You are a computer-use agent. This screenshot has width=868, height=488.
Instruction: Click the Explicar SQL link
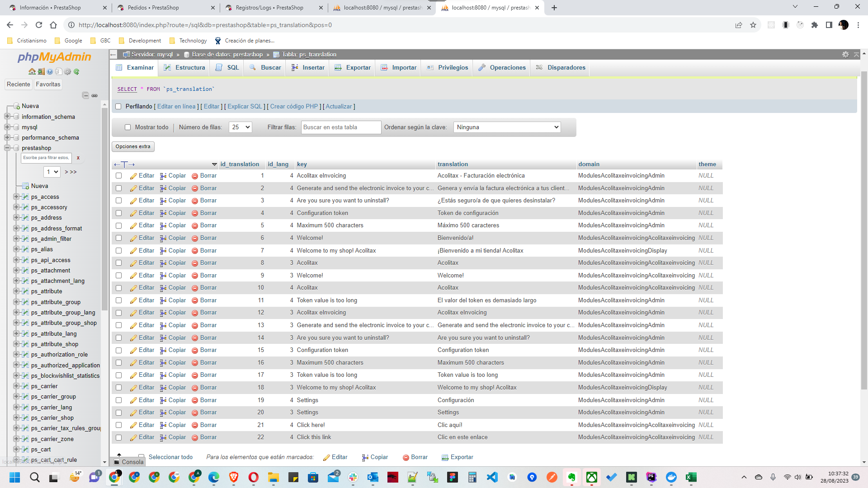(245, 107)
